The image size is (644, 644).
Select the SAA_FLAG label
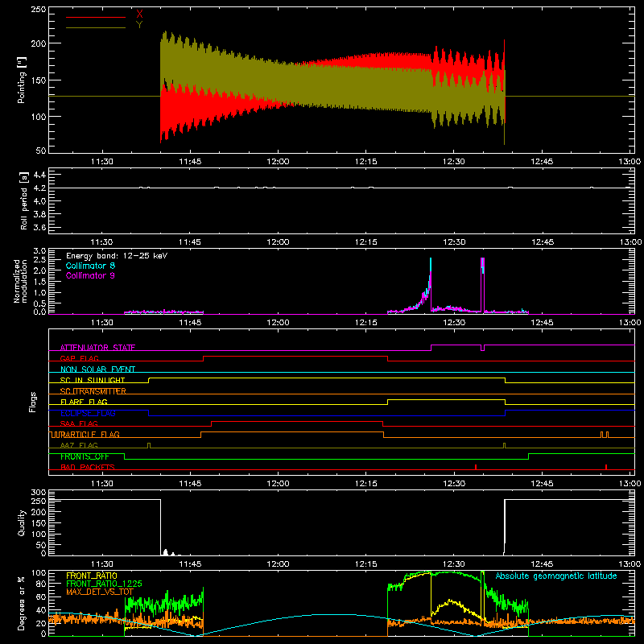(79, 423)
